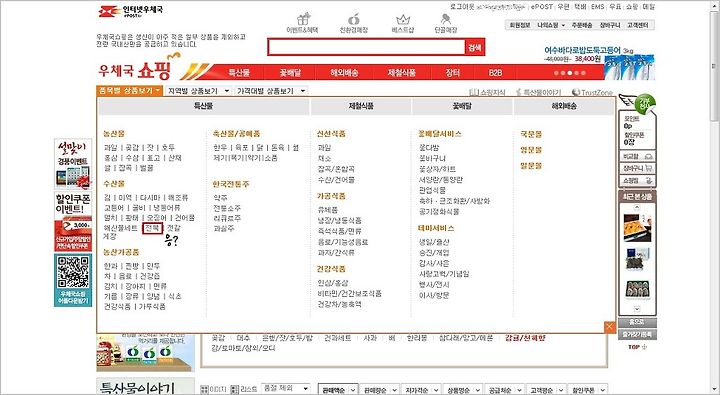The image size is (720, 395).
Task: Close the category panel with orange X
Action: coord(609,327)
